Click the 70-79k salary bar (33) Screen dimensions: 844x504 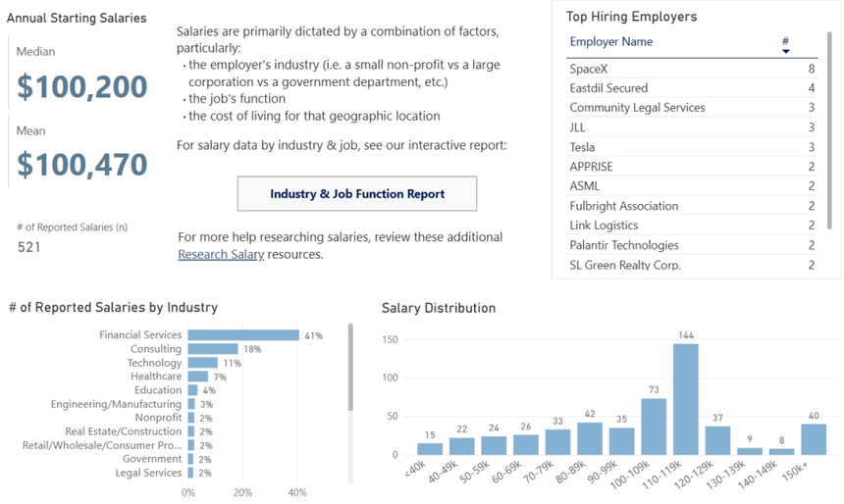point(557,442)
